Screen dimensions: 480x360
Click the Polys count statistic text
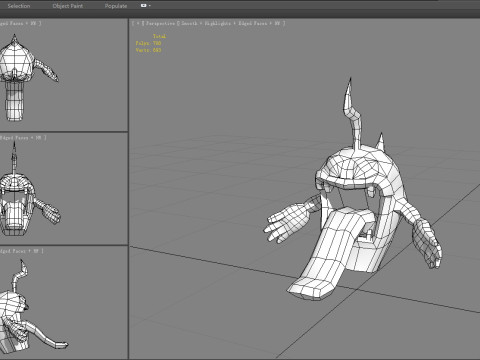[148, 43]
